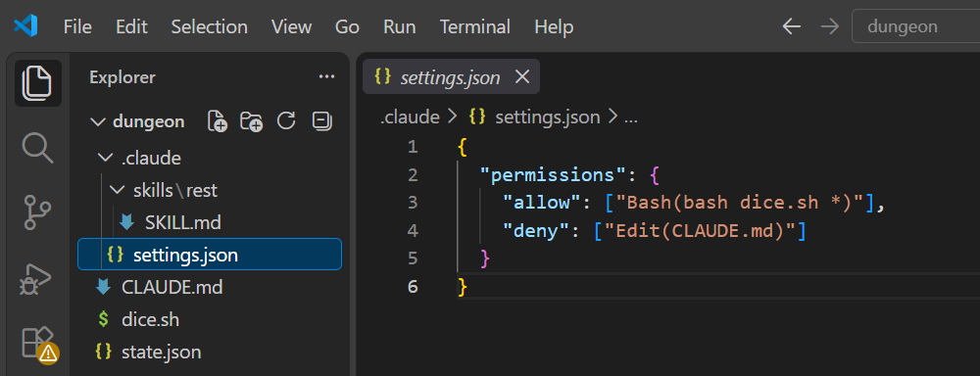Click the .claude breadcrumb segment
Image resolution: width=980 pixels, height=376 pixels.
pos(410,117)
